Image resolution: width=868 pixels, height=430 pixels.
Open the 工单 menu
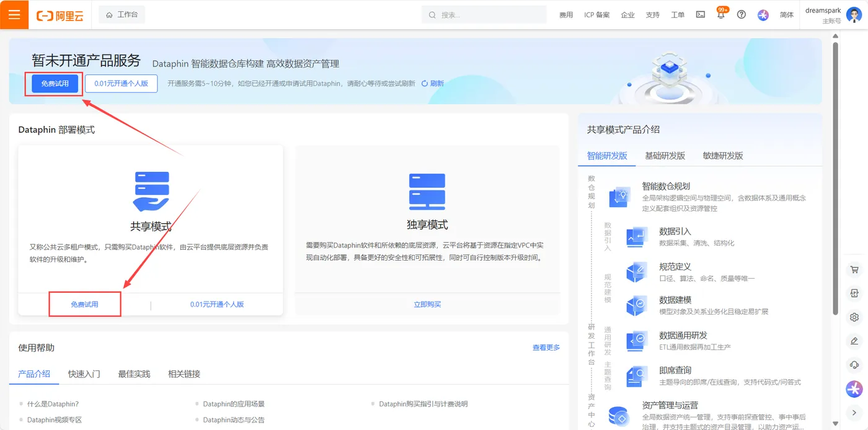[678, 15]
